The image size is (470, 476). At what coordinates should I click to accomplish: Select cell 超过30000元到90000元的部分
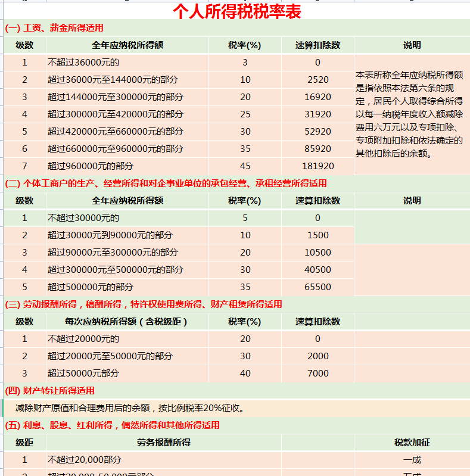pos(127,235)
